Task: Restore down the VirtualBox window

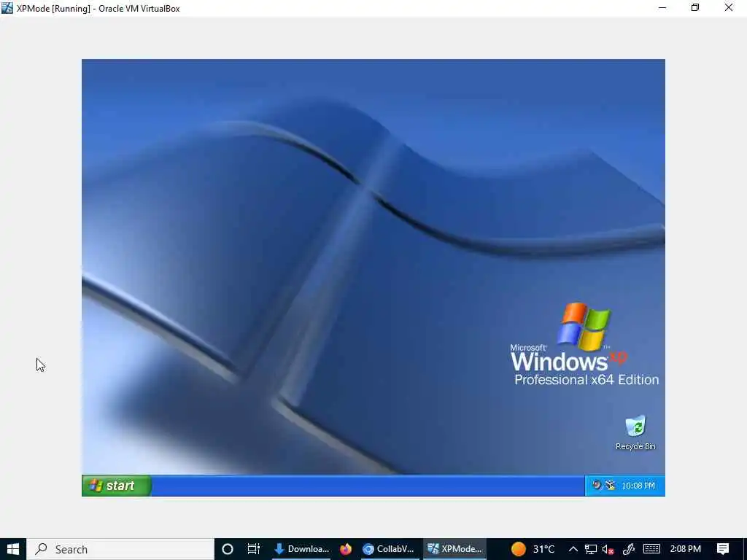Action: click(695, 7)
